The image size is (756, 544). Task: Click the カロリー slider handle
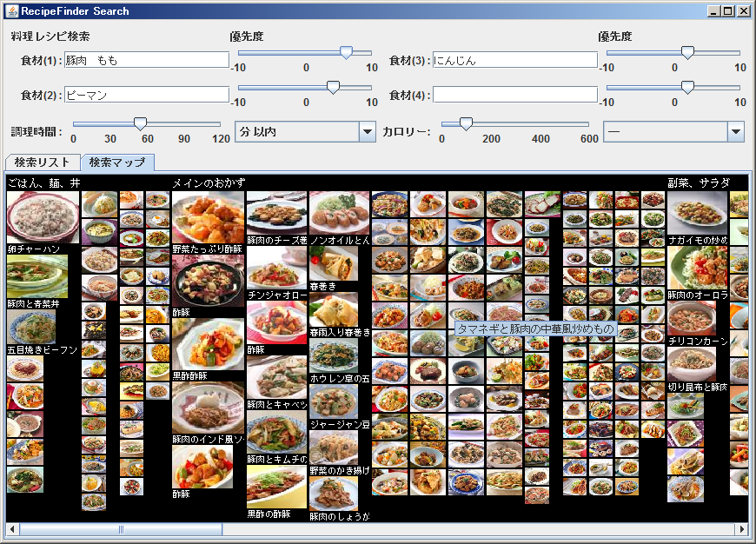pyautogui.click(x=466, y=123)
